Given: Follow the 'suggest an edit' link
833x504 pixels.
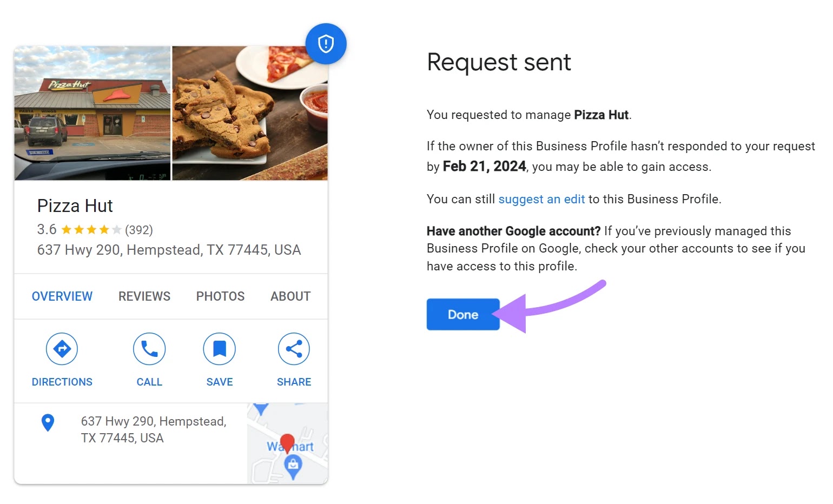Looking at the screenshot, I should tap(541, 199).
